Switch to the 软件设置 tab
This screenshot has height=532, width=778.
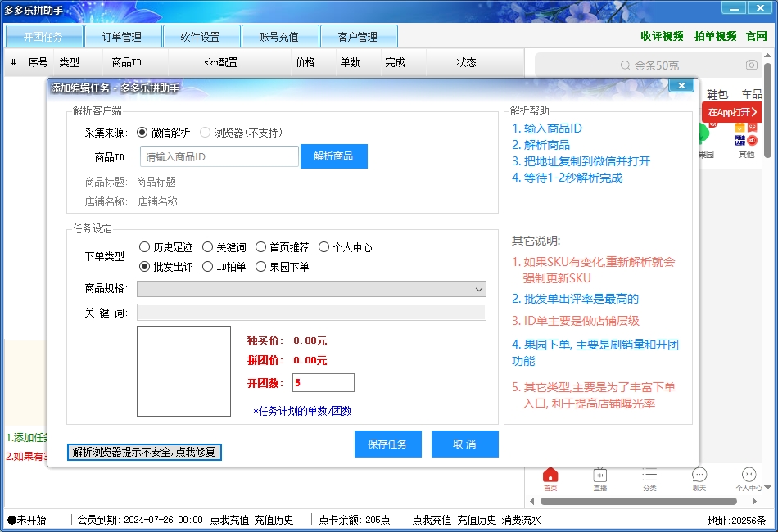201,37
